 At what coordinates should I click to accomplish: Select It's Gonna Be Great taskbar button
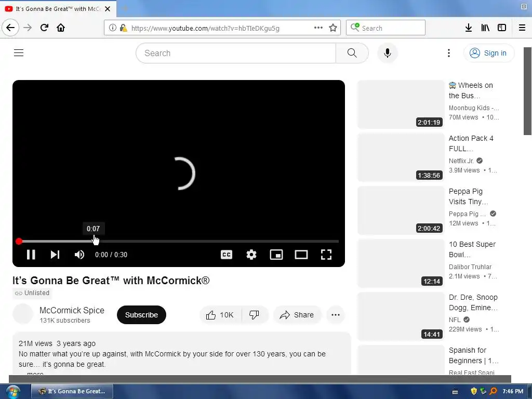click(x=72, y=391)
